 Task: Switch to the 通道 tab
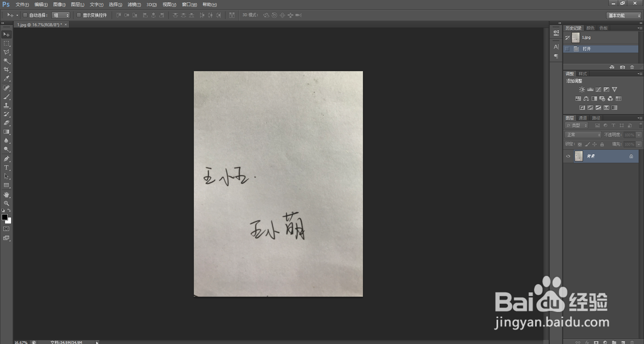(583, 118)
